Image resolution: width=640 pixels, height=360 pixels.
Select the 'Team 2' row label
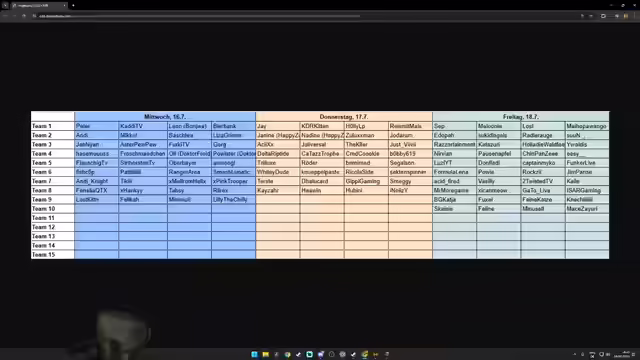(53, 135)
